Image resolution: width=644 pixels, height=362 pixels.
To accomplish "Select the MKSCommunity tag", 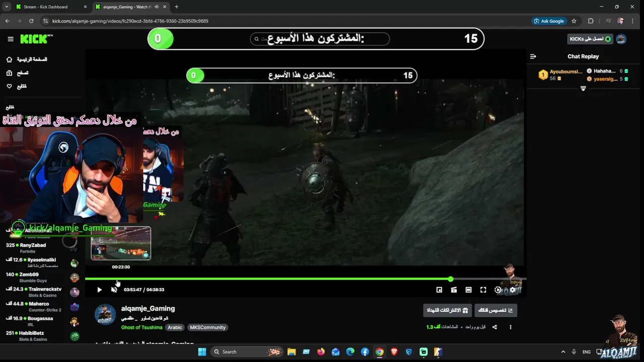I will click(x=208, y=327).
